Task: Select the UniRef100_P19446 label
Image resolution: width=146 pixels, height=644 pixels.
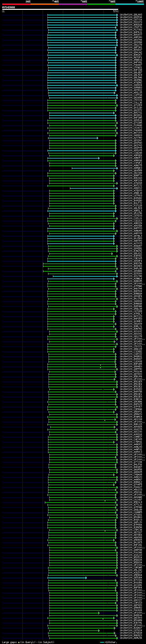Action: coord(131,125)
